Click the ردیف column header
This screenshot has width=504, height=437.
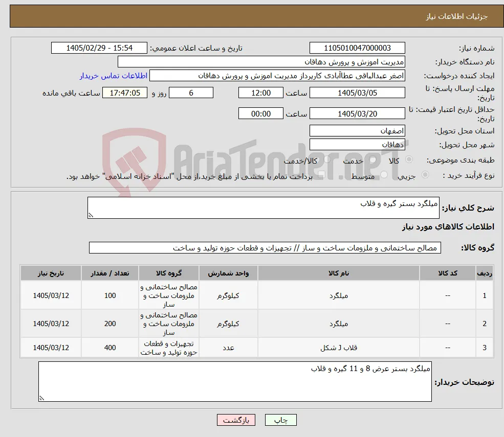pyautogui.click(x=485, y=273)
